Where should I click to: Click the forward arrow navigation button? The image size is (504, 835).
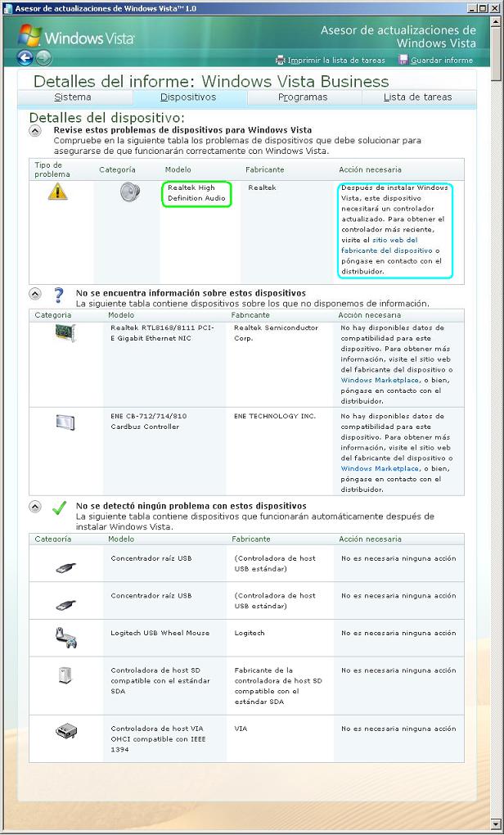[x=43, y=57]
